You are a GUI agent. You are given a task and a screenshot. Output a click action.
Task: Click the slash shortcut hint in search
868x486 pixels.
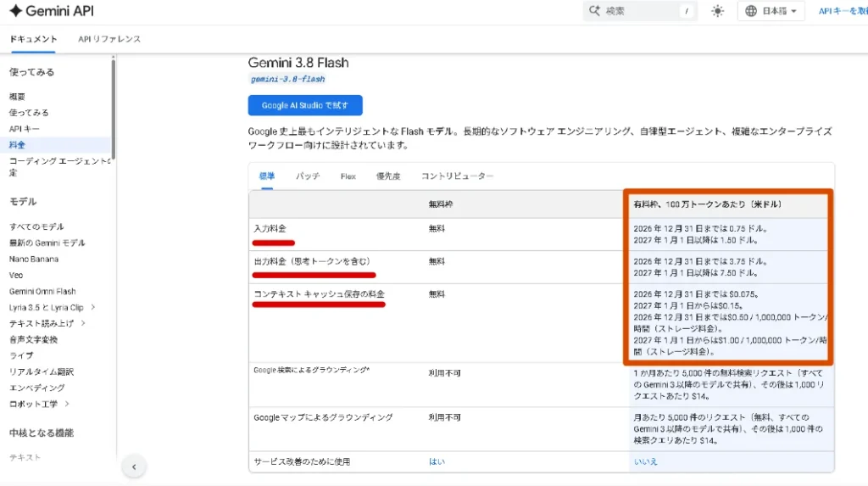tap(687, 10)
